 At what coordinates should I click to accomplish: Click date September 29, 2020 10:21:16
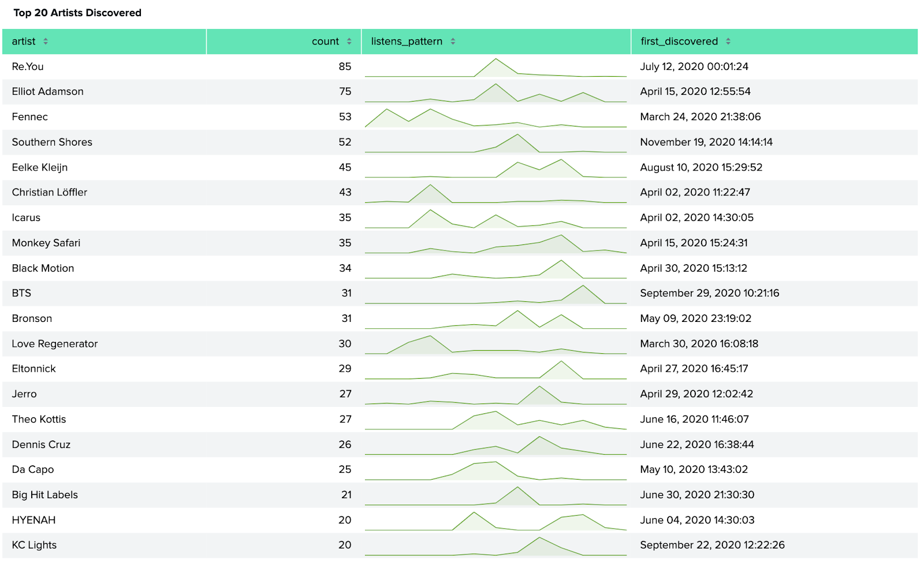point(710,293)
